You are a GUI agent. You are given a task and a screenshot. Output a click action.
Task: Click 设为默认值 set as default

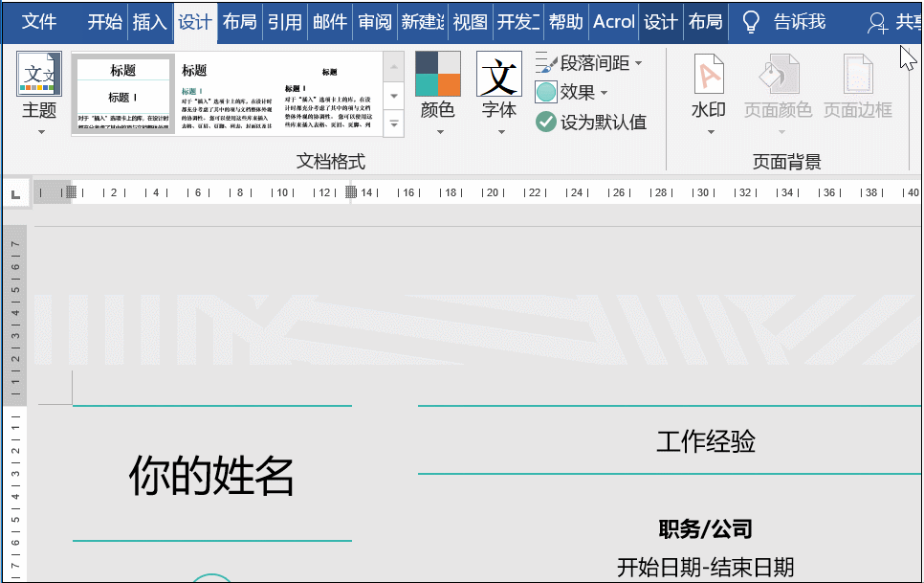(591, 122)
